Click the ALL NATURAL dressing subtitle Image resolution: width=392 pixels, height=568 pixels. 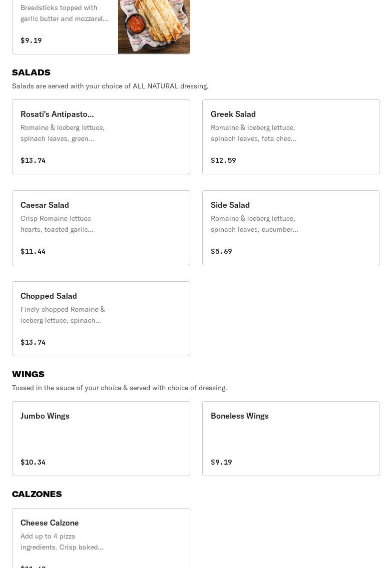tap(110, 86)
